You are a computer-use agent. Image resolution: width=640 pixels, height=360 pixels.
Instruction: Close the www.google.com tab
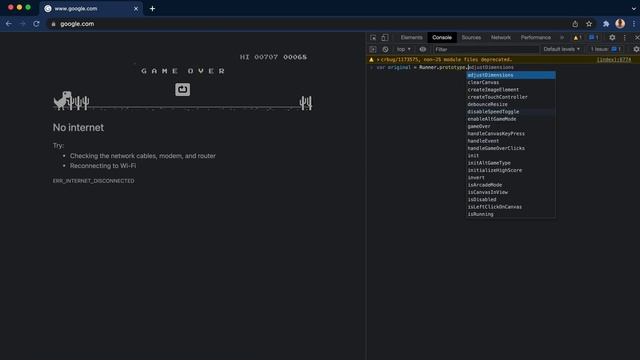[x=136, y=9]
